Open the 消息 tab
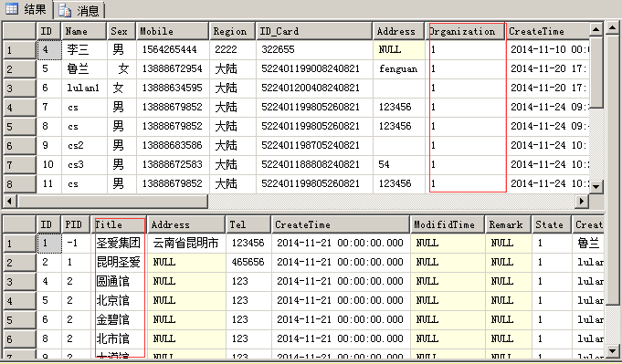Viewport: 622px width, 364px height. pos(79,10)
